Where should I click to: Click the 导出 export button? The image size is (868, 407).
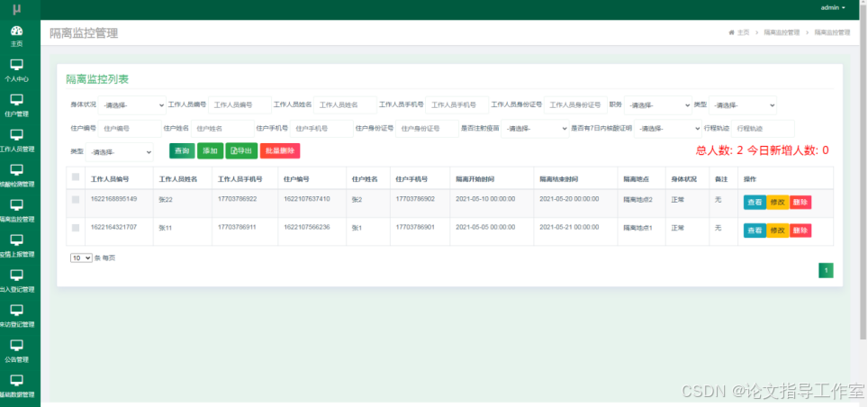241,151
